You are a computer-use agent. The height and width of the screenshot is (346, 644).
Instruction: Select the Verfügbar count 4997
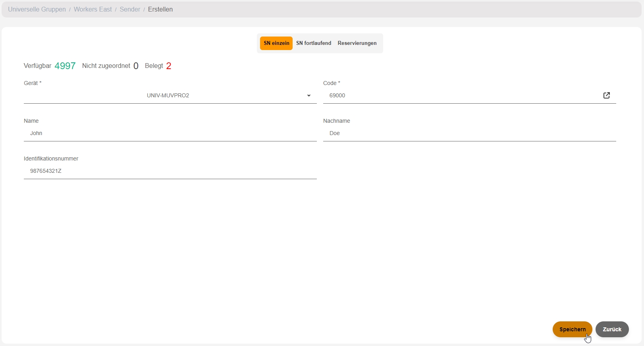65,66
